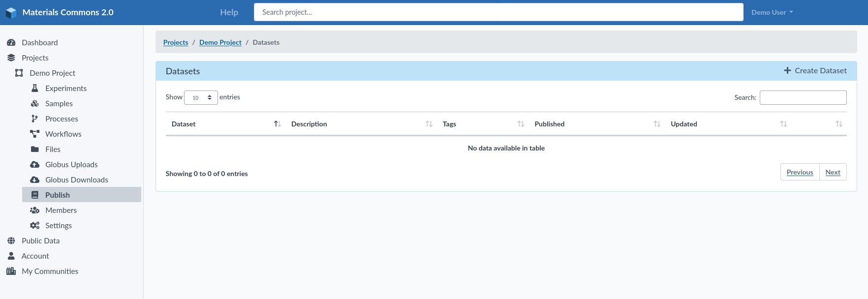Select Publish in the sidebar
Viewport: 868px width, 299px height.
click(x=82, y=195)
